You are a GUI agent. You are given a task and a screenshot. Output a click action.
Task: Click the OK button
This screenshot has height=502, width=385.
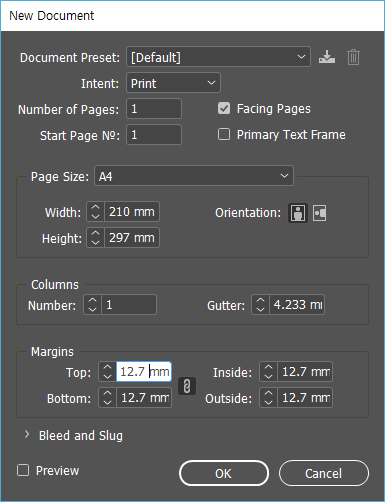[x=224, y=473]
